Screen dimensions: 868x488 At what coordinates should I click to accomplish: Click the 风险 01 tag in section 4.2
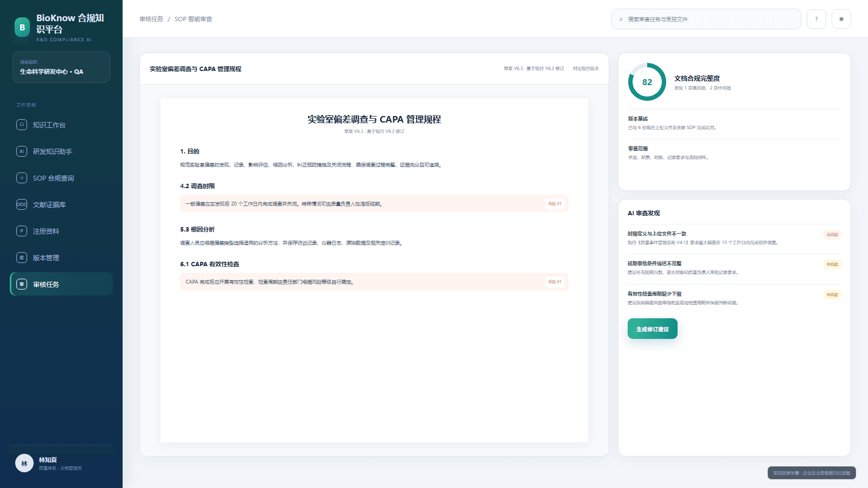pos(554,204)
